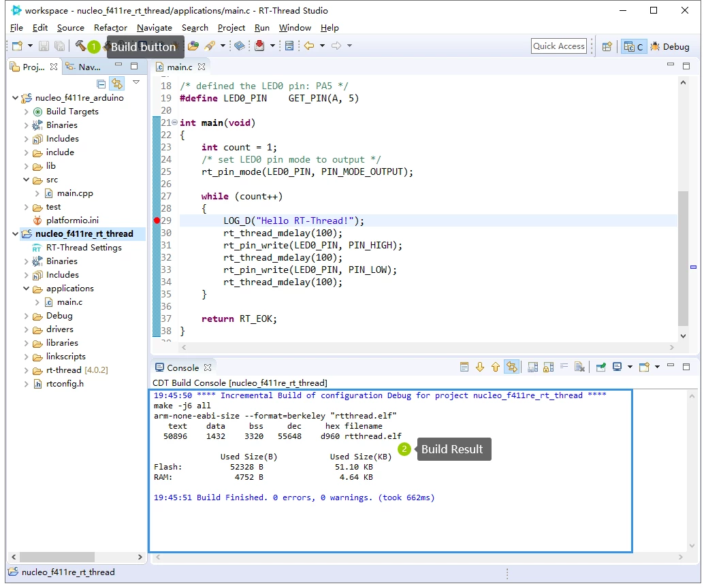Open the Project menu
706x588 pixels.
click(231, 27)
